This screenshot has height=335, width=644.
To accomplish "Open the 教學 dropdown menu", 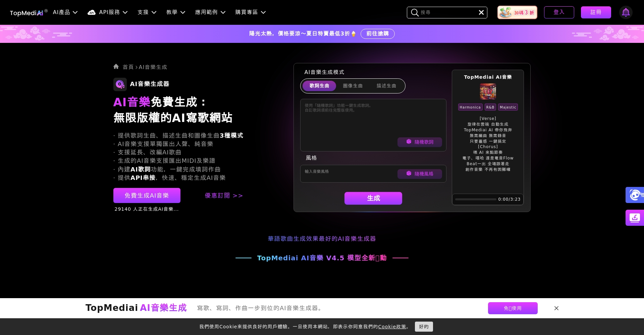I will (176, 12).
